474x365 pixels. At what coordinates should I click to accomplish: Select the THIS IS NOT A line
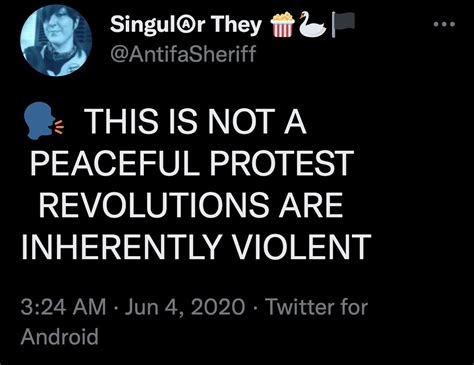pos(195,121)
